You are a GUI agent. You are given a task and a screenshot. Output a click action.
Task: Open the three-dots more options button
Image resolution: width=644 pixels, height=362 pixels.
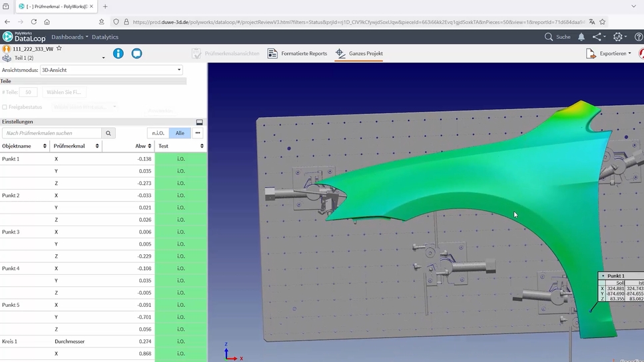(x=198, y=133)
